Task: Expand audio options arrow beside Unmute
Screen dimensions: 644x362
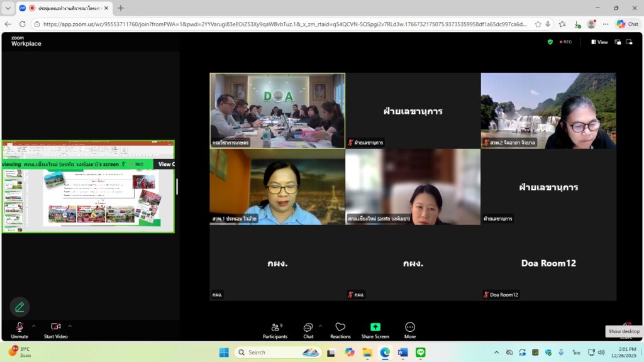Action: pyautogui.click(x=34, y=326)
